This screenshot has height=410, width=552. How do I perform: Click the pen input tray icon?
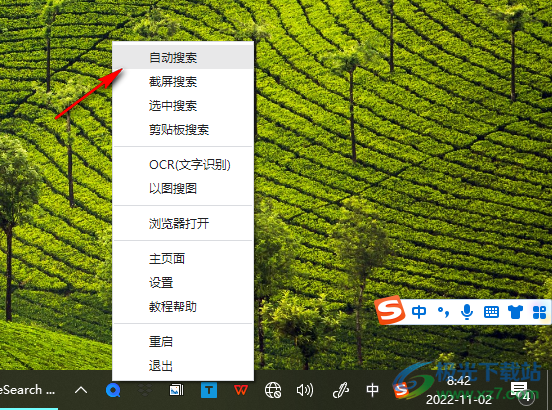341,390
